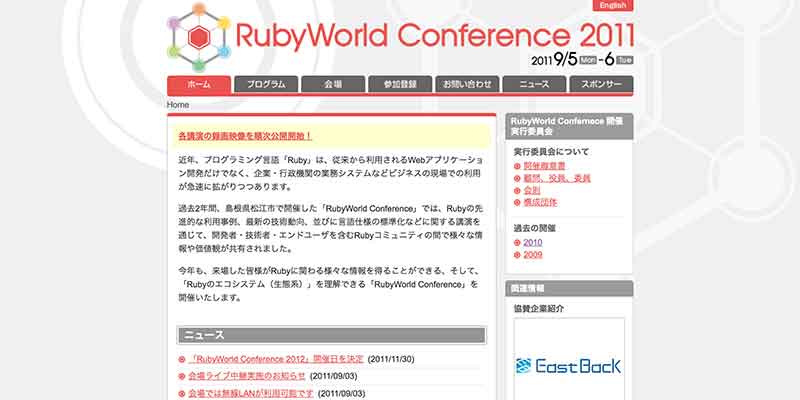Click the 協賛企業紹介 heading

pos(539,308)
